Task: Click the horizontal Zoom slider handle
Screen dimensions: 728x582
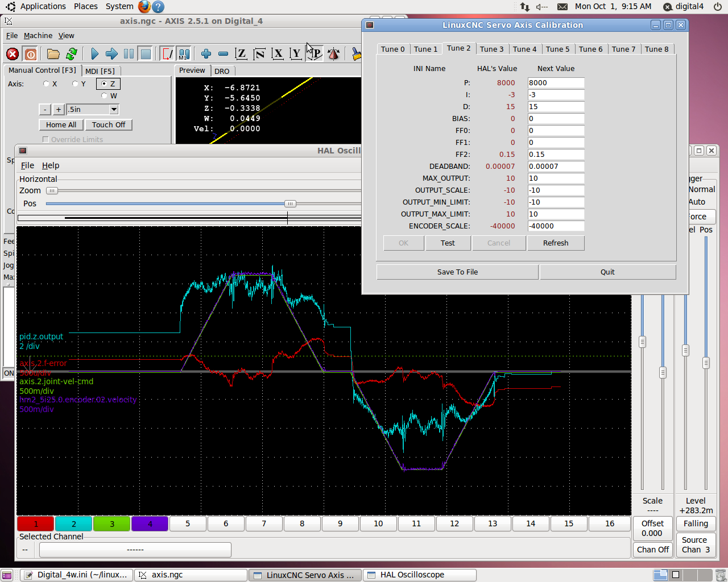Action: point(52,190)
